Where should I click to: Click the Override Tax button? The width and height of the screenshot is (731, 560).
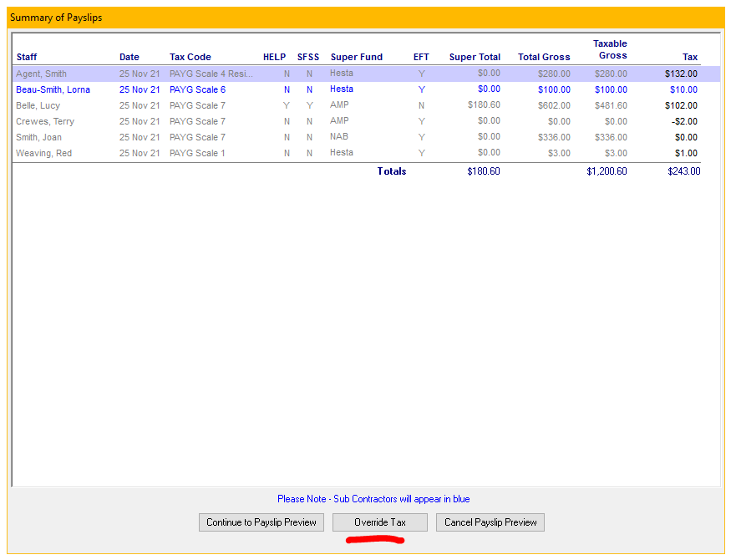click(x=380, y=522)
